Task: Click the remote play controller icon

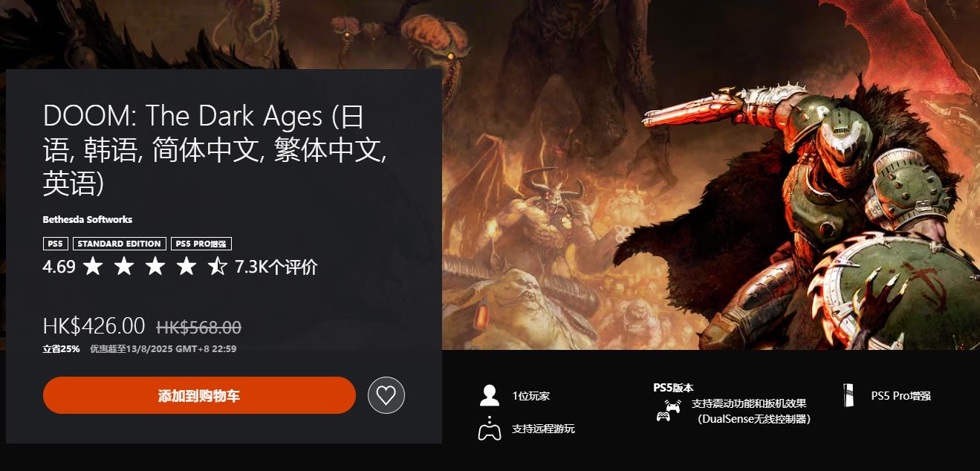Action: pyautogui.click(x=489, y=429)
